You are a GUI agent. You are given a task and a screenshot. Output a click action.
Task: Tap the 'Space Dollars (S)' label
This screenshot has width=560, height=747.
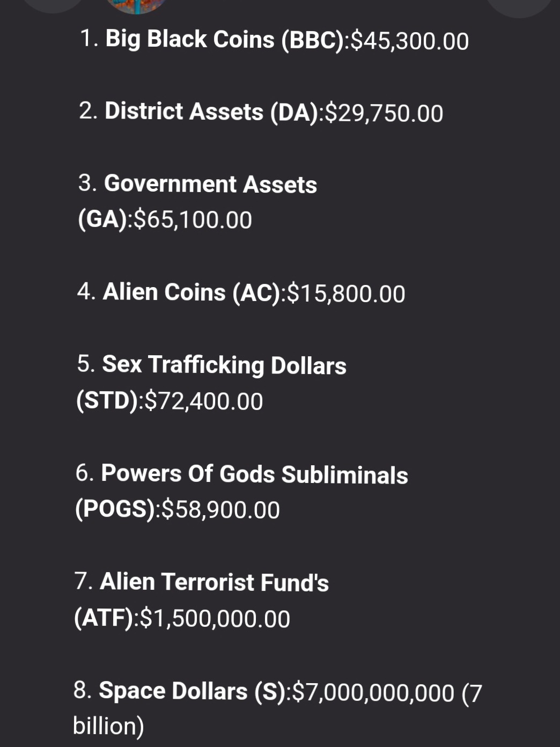coord(193,691)
